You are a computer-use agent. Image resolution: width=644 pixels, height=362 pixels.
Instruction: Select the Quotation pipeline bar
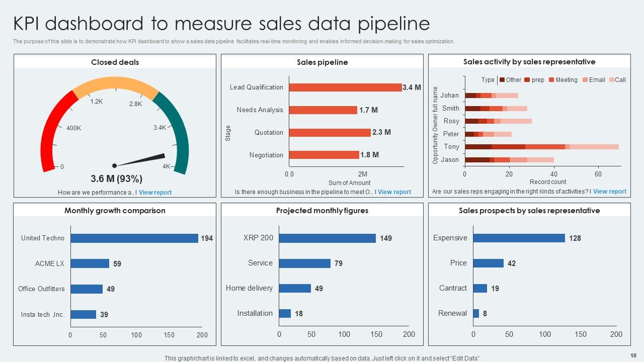coord(330,133)
